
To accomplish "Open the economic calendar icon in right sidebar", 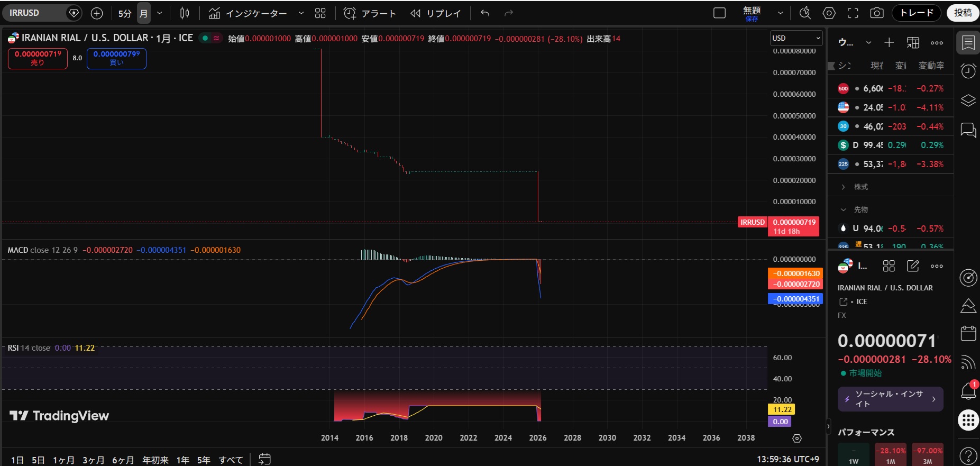I will 968,333.
